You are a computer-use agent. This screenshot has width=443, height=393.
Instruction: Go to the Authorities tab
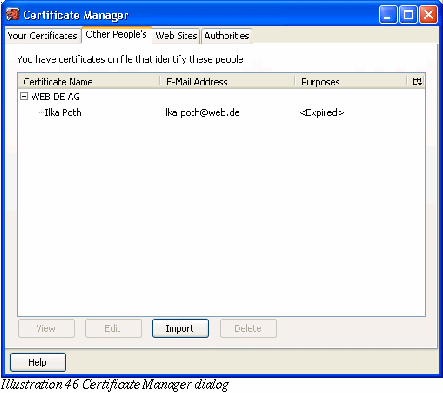[x=226, y=36]
